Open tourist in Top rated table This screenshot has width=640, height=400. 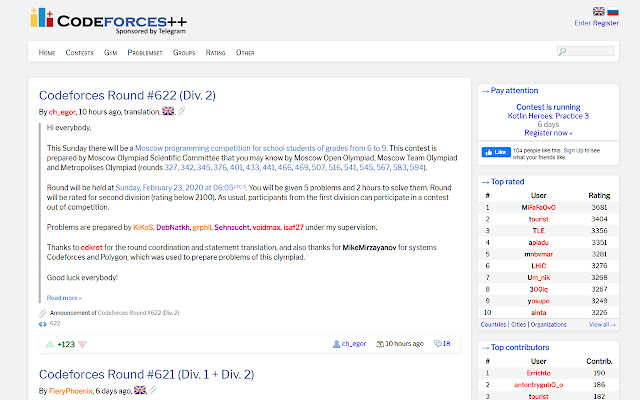538,219
